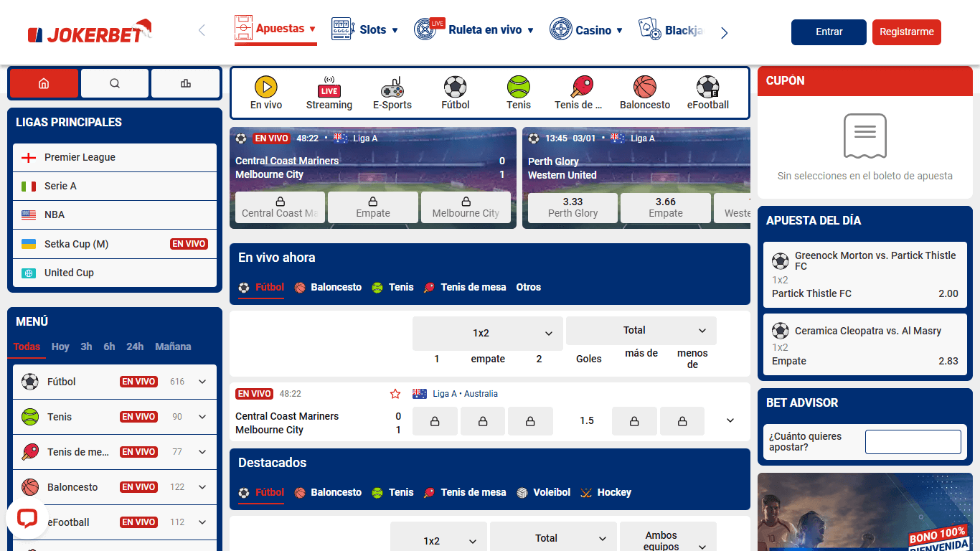Image resolution: width=980 pixels, height=551 pixels.
Task: Open Serie A league
Action: point(115,186)
